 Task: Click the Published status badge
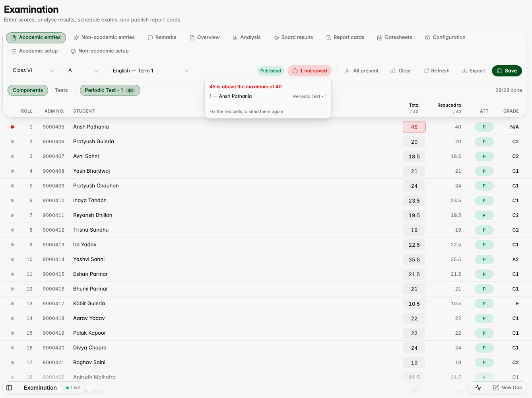click(x=271, y=71)
